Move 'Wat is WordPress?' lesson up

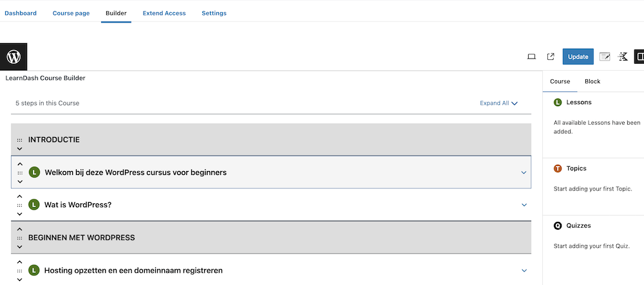point(19,196)
